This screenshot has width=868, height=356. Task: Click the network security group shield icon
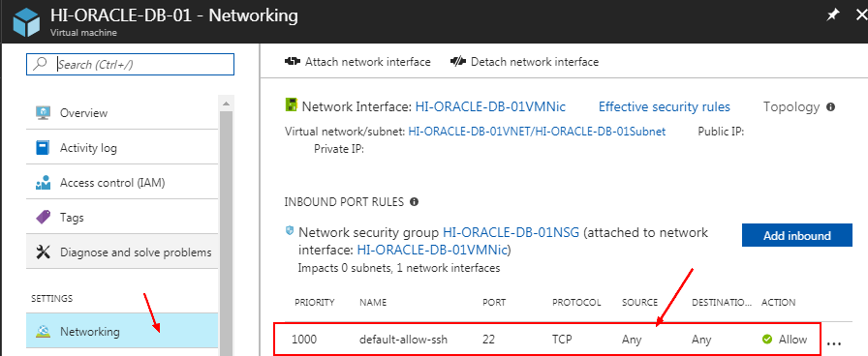[290, 230]
